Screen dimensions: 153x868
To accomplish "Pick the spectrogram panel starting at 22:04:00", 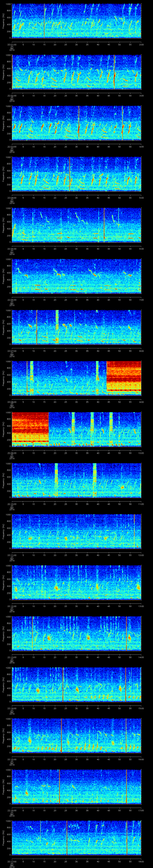I will point(77,174).
